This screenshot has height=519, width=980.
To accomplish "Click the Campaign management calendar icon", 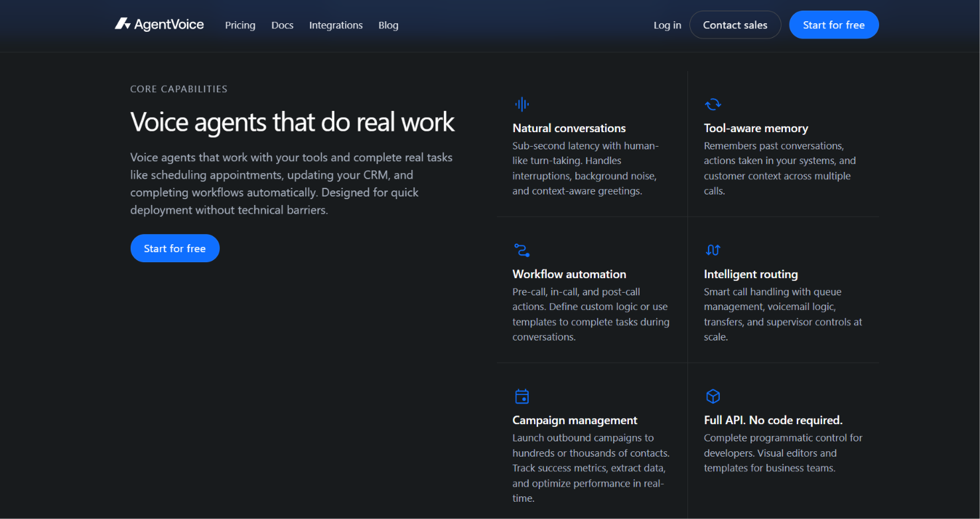I will point(522,396).
